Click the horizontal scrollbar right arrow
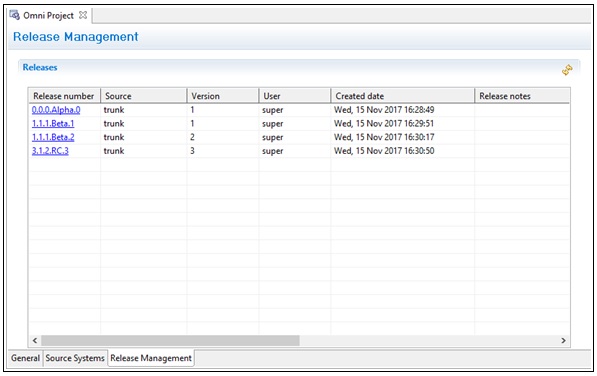597x376 pixels. click(563, 341)
